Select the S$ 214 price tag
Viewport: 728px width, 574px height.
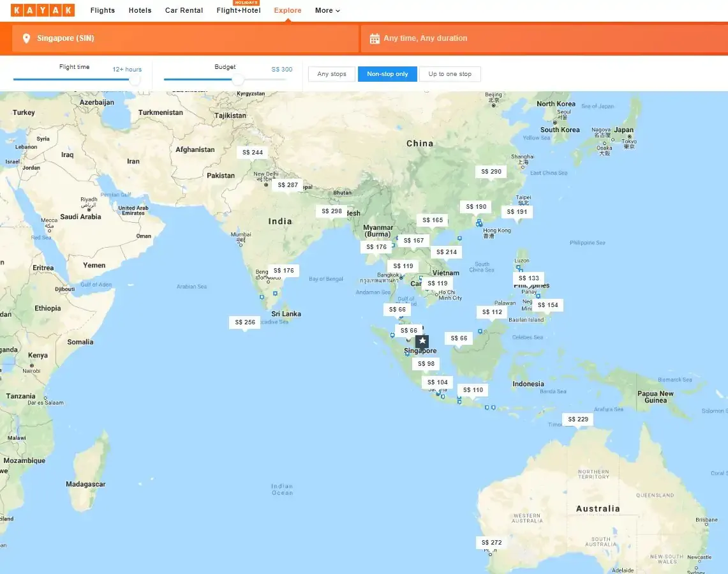[446, 252]
